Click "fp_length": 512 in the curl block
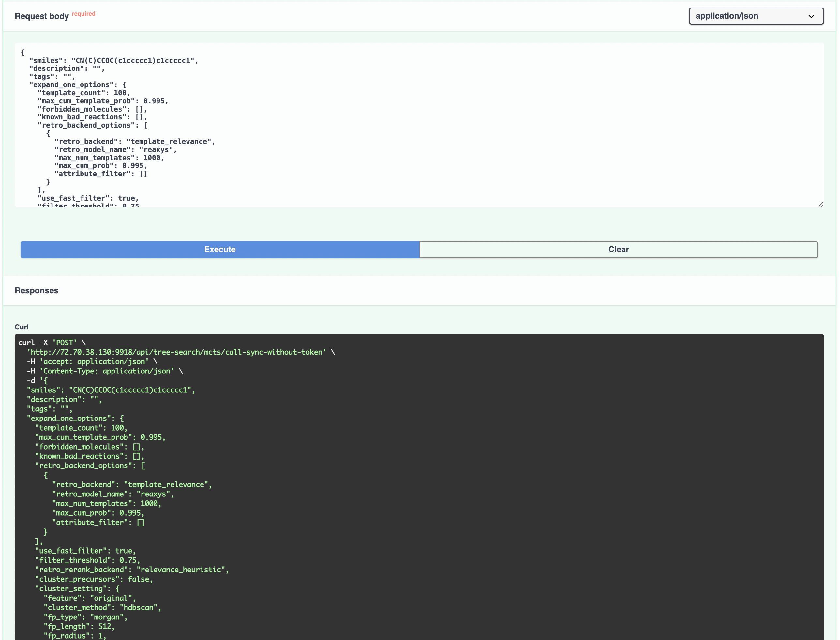The height and width of the screenshot is (640, 840). [x=79, y=626]
